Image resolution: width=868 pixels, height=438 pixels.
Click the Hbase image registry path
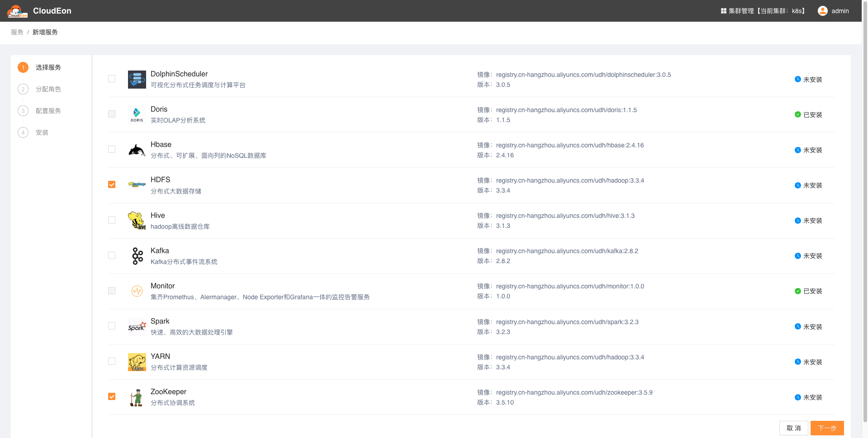(x=570, y=145)
